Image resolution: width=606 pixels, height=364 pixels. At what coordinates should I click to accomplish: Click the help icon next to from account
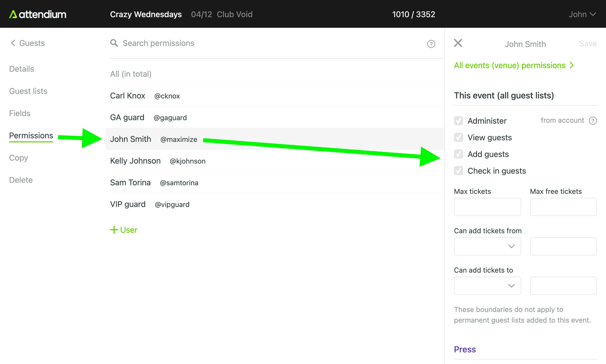(593, 121)
